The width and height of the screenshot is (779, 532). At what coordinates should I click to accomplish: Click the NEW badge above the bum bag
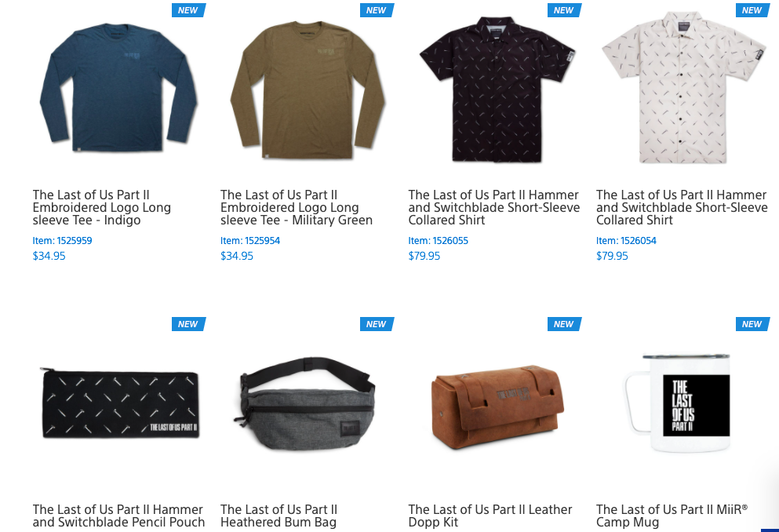(377, 324)
